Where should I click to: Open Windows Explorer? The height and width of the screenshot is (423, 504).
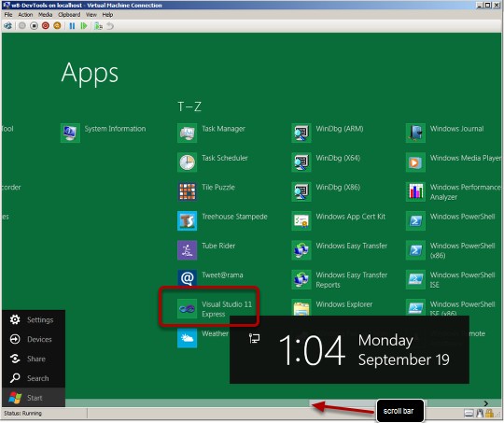[x=332, y=307]
